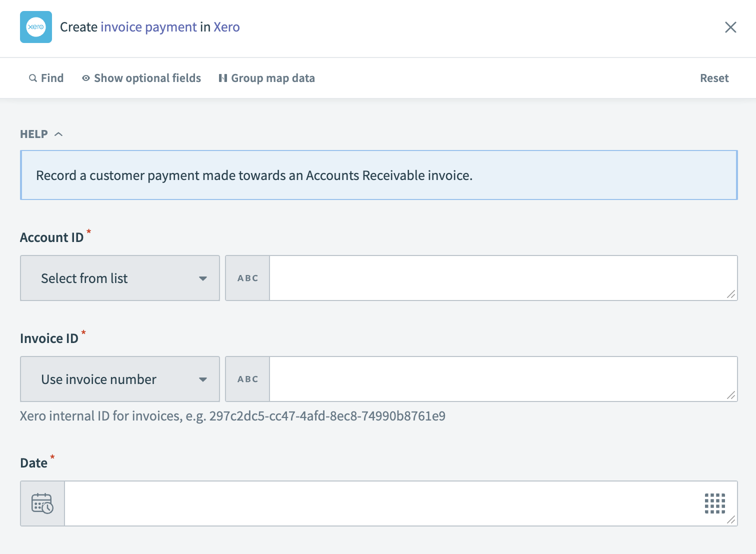Select 'Group map data'
The width and height of the screenshot is (756, 554).
(x=273, y=78)
